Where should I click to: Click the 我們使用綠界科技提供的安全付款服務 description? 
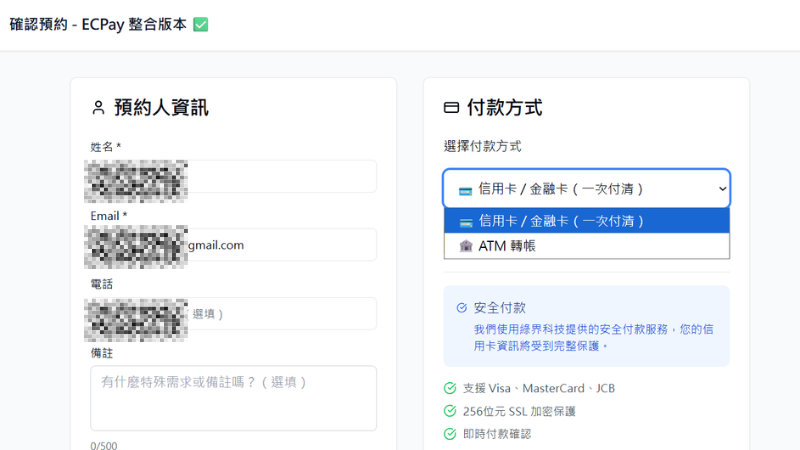point(593,337)
